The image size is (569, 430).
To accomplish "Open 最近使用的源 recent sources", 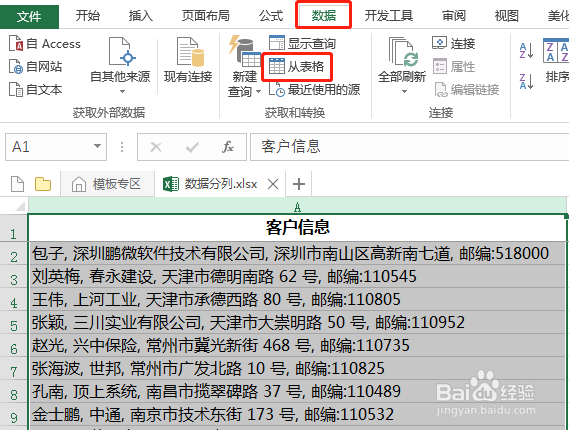I will (x=315, y=90).
